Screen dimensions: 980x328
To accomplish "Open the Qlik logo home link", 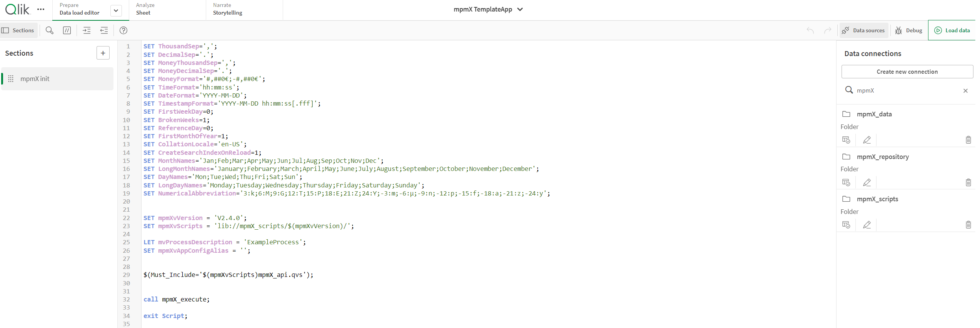I will [x=17, y=9].
